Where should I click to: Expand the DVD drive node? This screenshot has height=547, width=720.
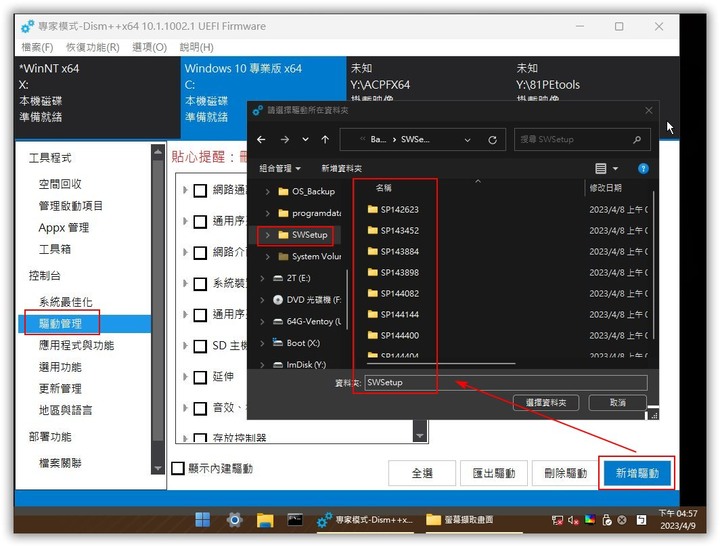click(262, 299)
